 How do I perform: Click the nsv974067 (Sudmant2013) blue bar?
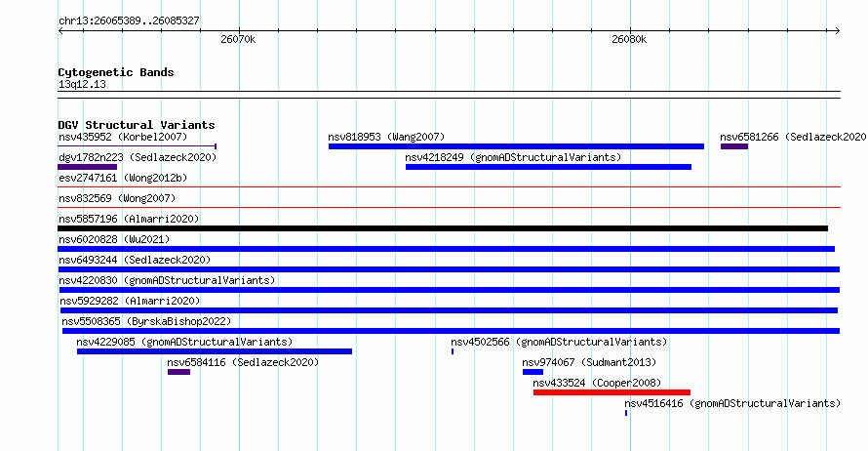pyautogui.click(x=533, y=372)
